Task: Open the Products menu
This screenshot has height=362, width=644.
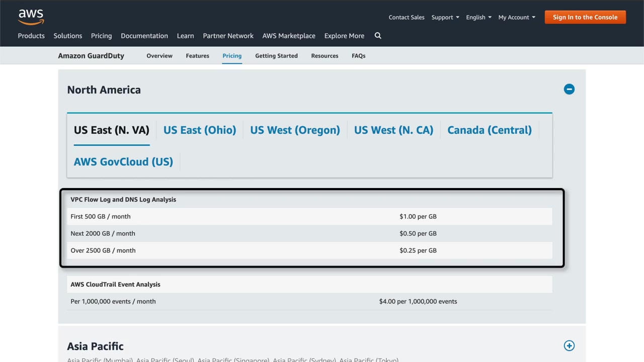Action: 31,36
